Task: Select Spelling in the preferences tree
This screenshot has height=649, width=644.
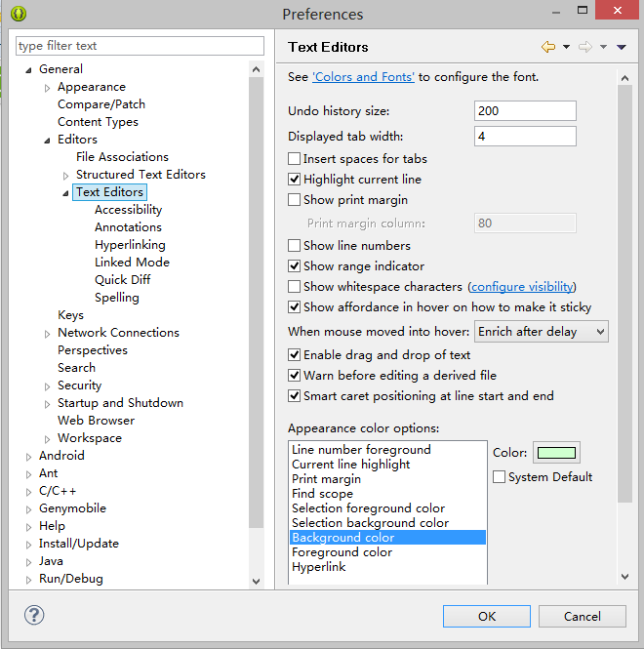Action: [x=116, y=298]
